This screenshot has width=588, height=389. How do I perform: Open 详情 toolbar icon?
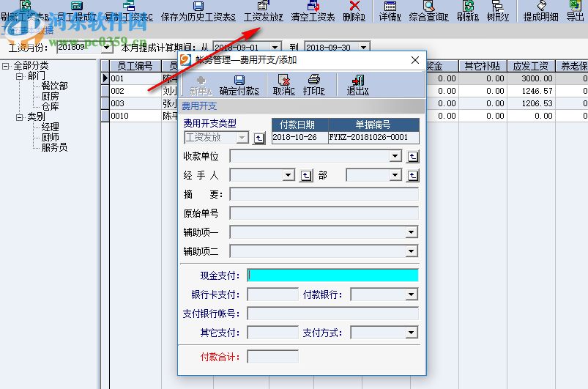(x=390, y=6)
